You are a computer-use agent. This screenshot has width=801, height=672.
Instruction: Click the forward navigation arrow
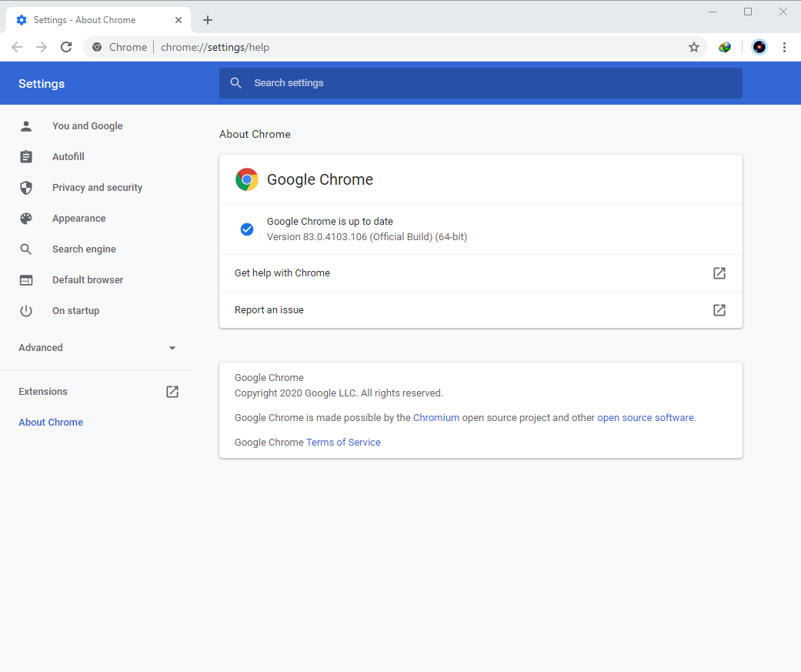42,47
